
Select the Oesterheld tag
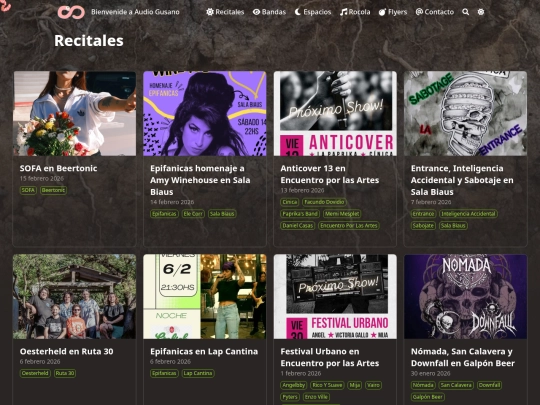(x=35, y=373)
